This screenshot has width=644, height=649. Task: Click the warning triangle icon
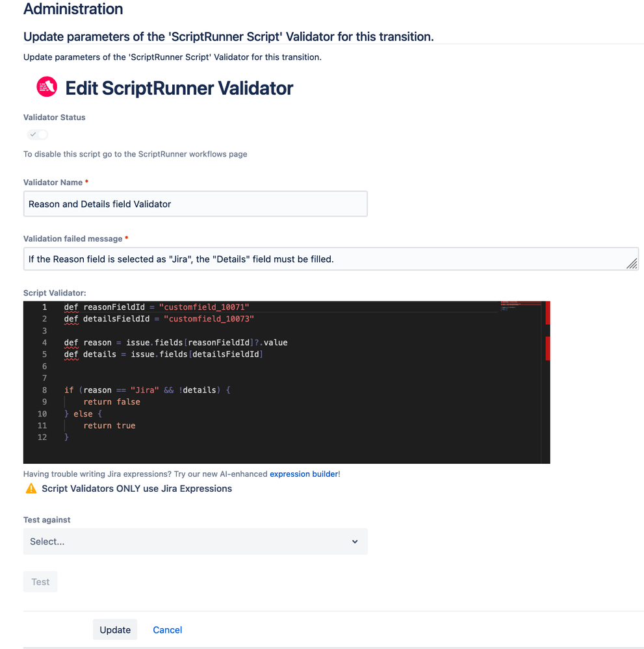[31, 489]
